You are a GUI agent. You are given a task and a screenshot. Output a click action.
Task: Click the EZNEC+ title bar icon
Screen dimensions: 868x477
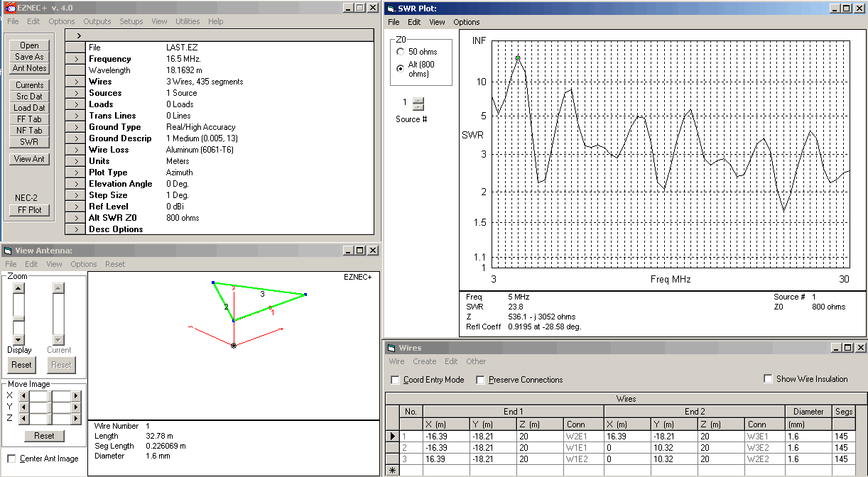pos(11,8)
